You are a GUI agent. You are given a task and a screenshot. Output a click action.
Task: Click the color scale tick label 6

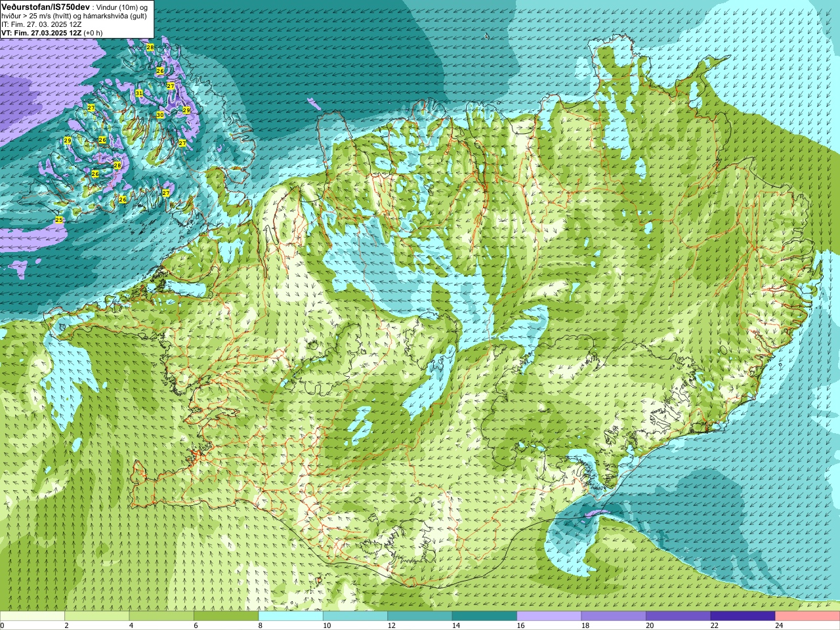coord(196,625)
